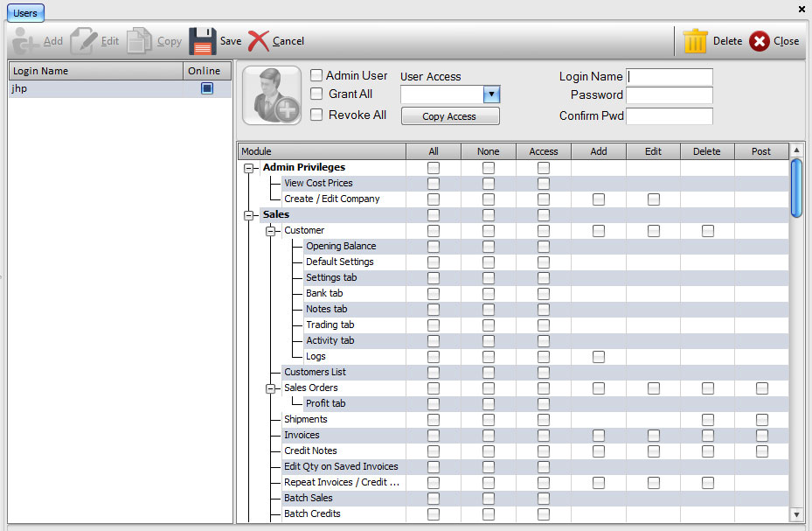Check None for Sales row

coord(489,215)
